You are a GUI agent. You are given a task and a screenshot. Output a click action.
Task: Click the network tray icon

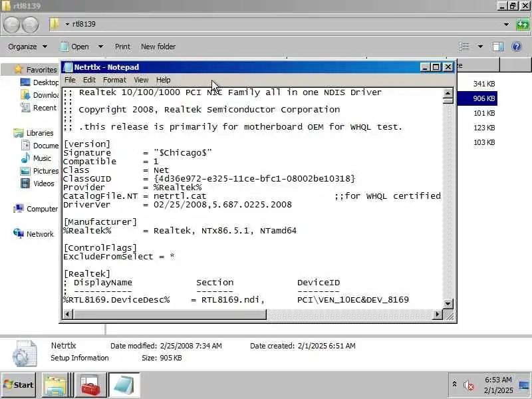(524, 385)
